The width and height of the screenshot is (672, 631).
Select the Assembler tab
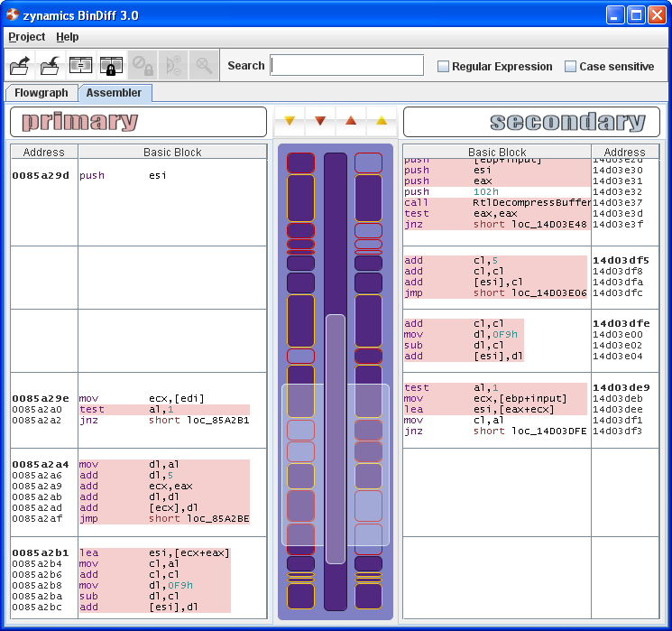pyautogui.click(x=114, y=93)
